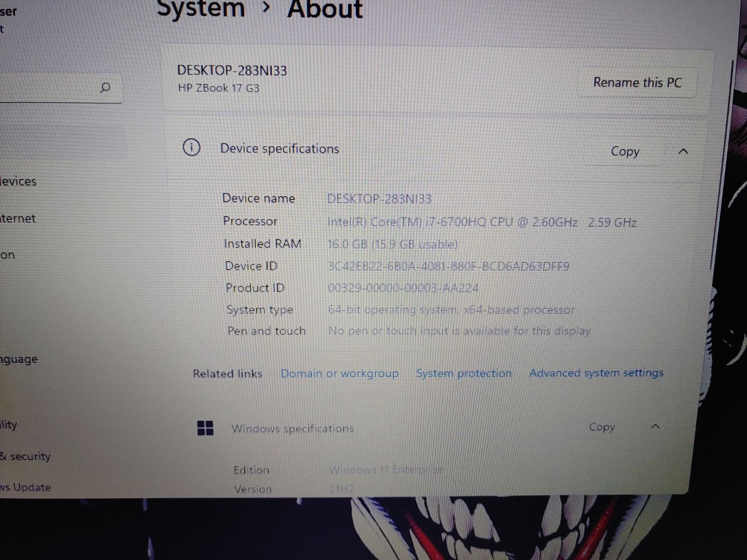This screenshot has width=747, height=560.
Task: Click the 21H2 version value
Action: click(341, 488)
